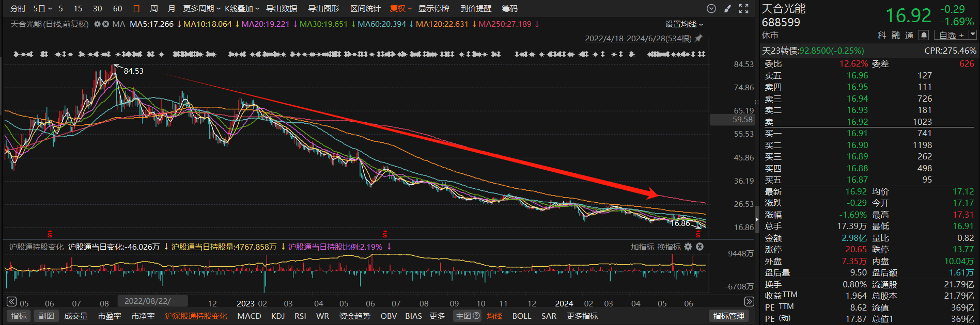Pin the date range with pushpin icon
Viewport: 980px width, 325px height.
pyautogui.click(x=698, y=39)
